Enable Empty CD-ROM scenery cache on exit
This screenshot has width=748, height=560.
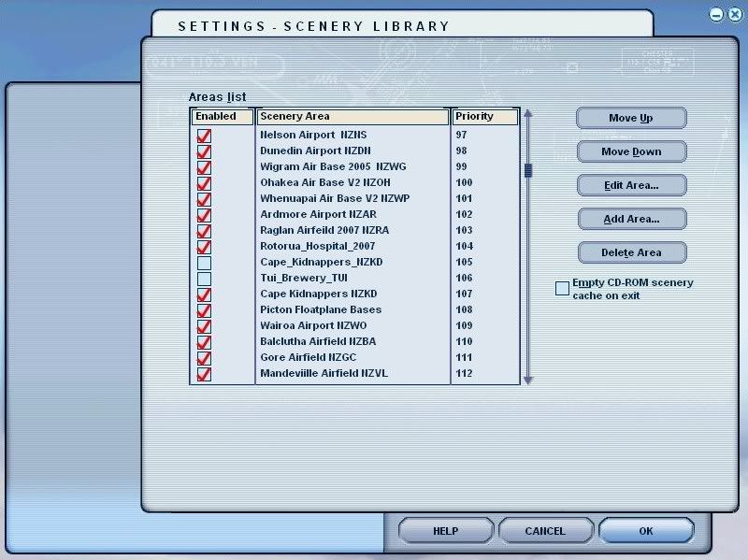[562, 289]
